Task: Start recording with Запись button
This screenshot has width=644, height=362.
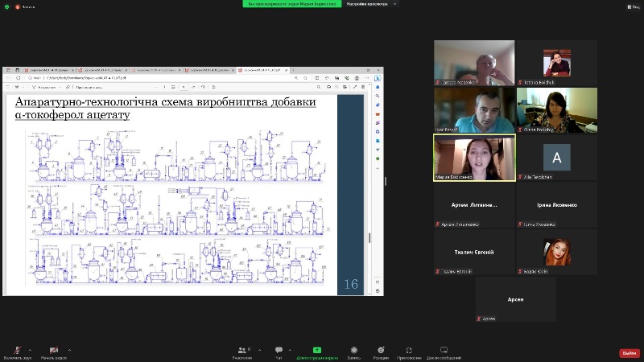Action: [x=354, y=352]
